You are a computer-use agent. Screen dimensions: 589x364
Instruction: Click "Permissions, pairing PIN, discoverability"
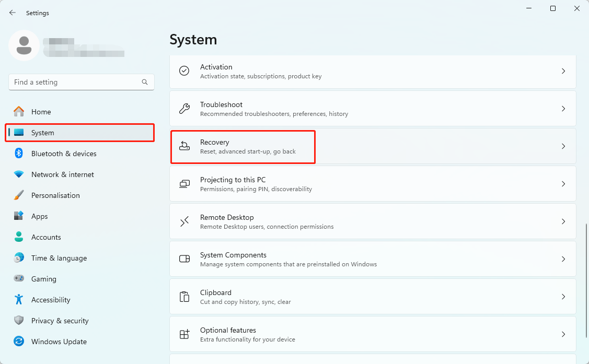[256, 189]
